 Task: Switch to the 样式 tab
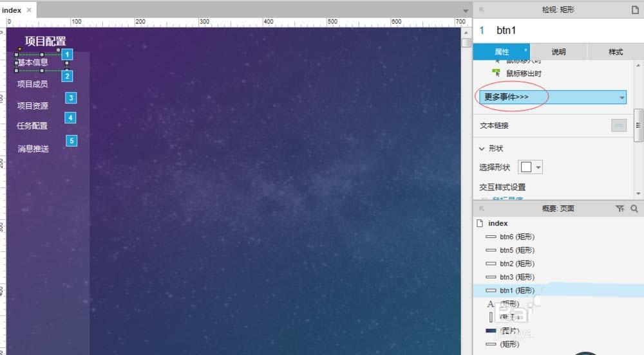(x=615, y=52)
